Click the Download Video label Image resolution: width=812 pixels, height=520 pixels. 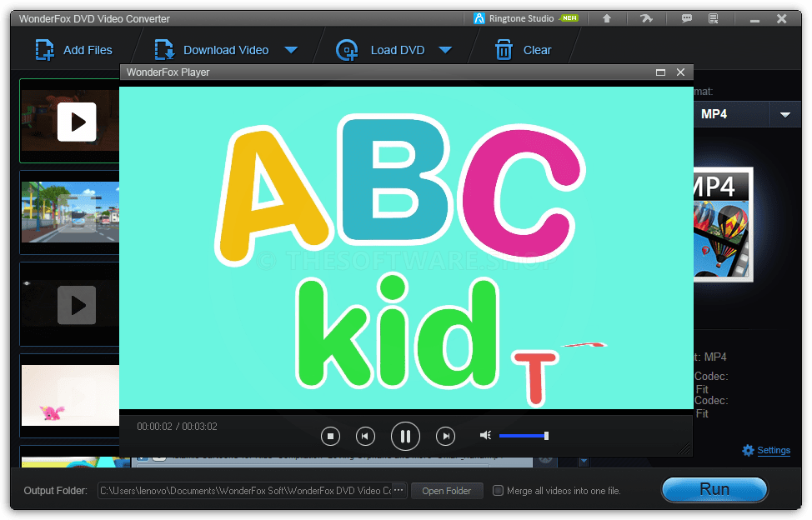point(226,50)
